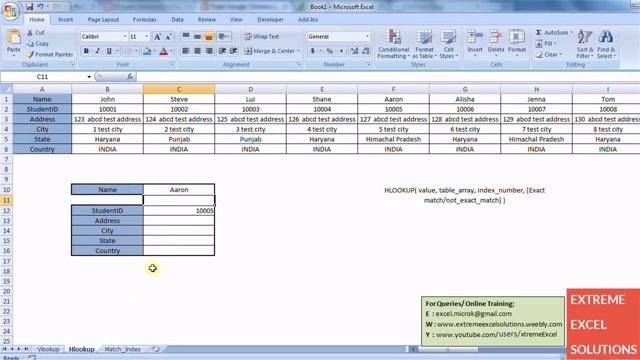Click the Name Box showing C11

(42, 77)
